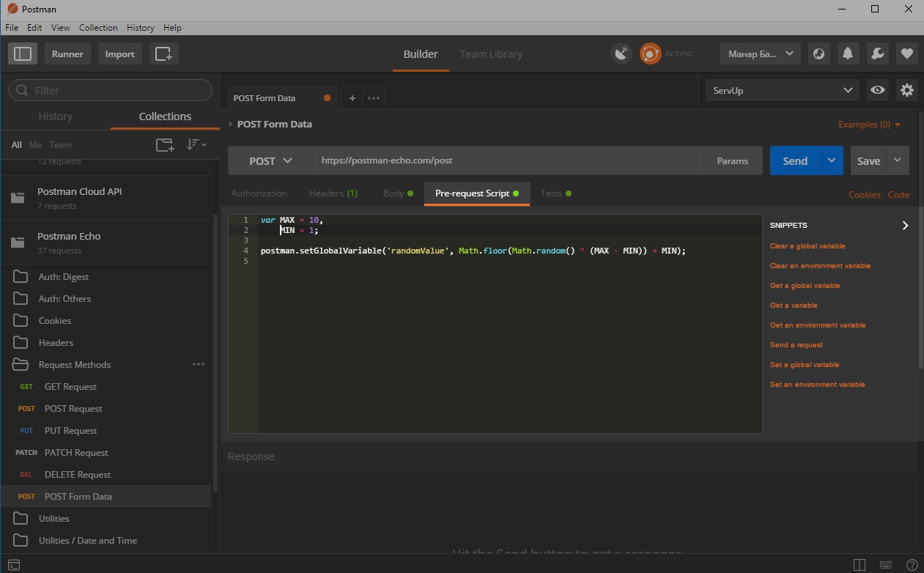Click the new window icon button

(163, 53)
